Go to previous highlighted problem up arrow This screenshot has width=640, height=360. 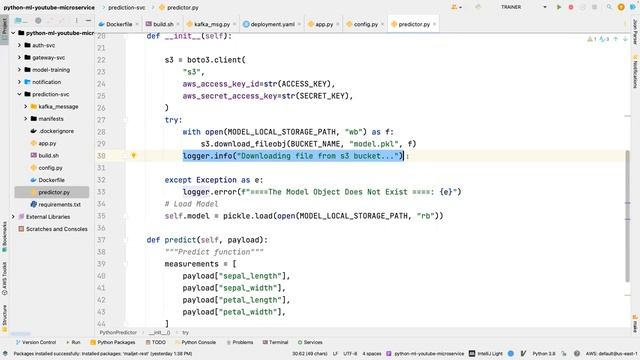(x=616, y=39)
